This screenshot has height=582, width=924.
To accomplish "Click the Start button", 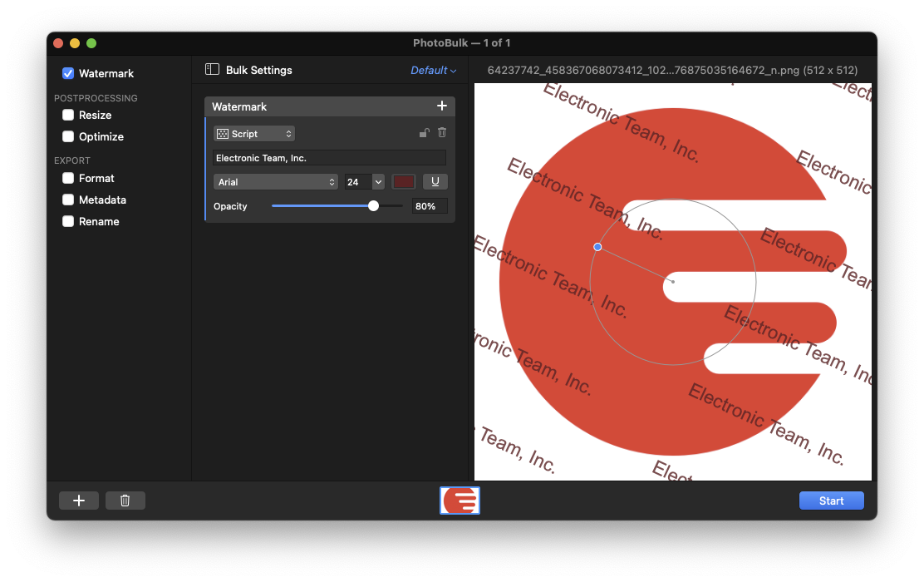I will click(831, 501).
